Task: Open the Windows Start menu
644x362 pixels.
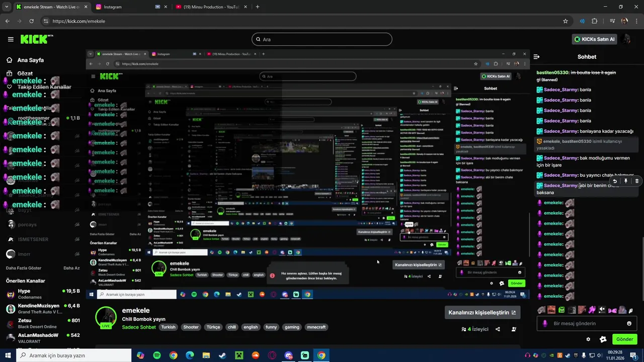Action: [8, 355]
